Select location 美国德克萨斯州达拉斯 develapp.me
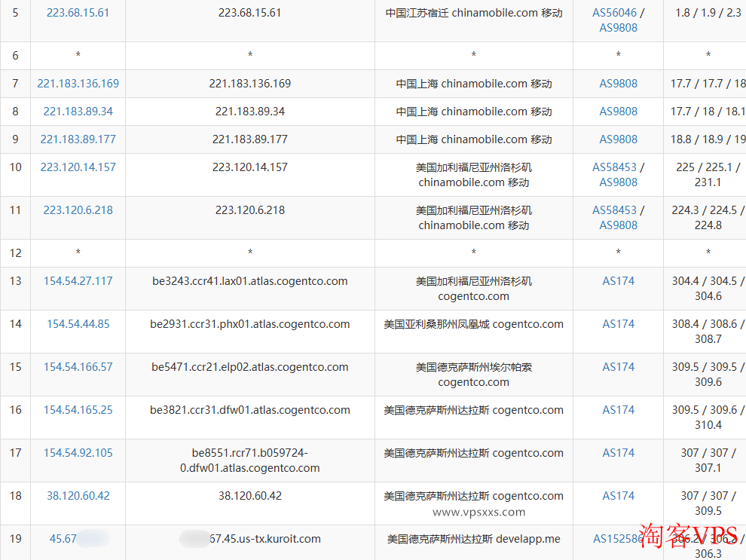Screen dimensions: 746x560 click(474, 539)
